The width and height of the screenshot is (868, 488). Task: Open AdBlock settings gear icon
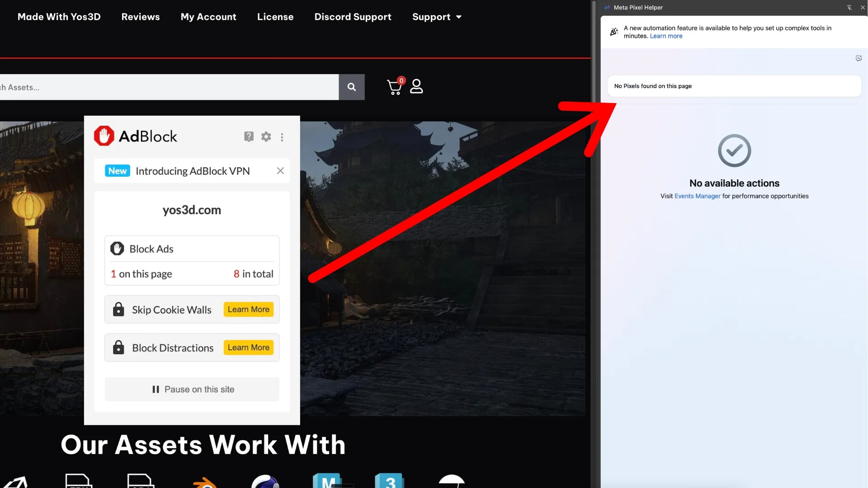266,136
